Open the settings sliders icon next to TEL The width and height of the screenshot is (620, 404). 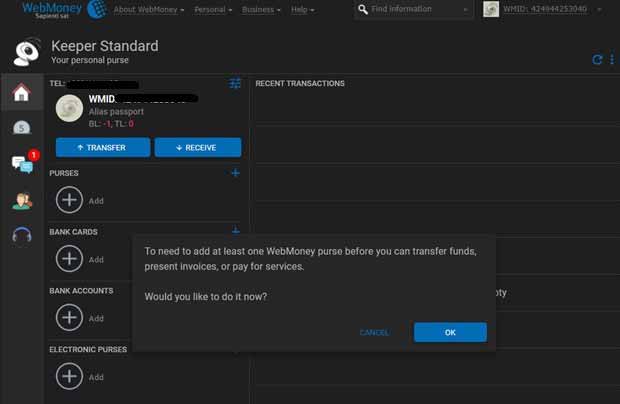pos(235,83)
